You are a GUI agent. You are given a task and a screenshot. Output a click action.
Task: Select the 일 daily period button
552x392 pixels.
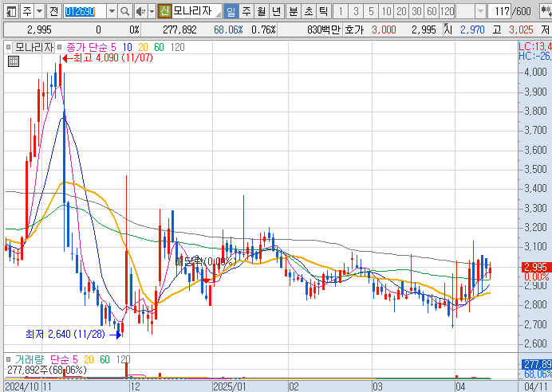click(231, 11)
